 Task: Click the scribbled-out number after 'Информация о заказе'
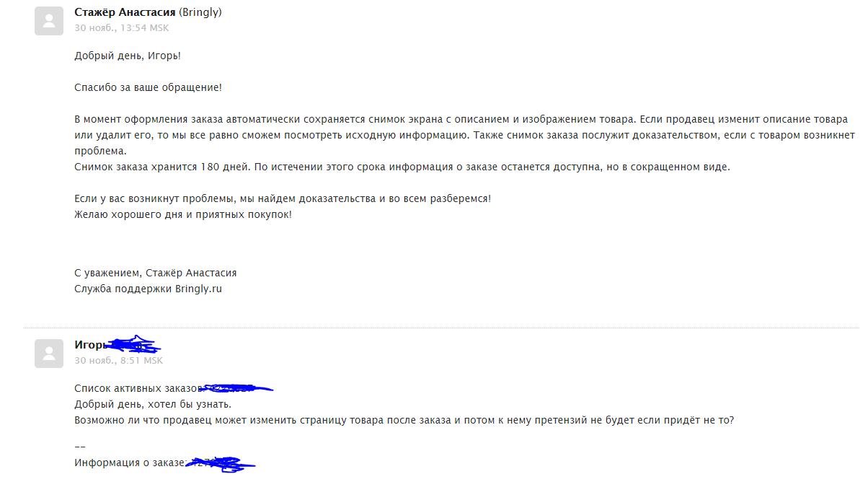pyautogui.click(x=221, y=464)
